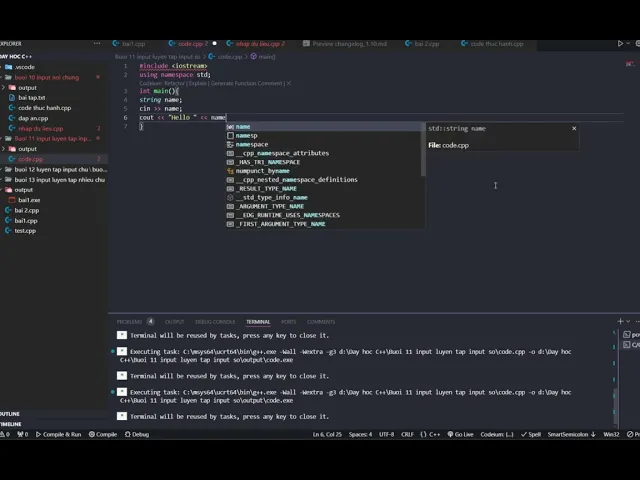Choose 'namesp' snippet suggestion

pos(324,136)
